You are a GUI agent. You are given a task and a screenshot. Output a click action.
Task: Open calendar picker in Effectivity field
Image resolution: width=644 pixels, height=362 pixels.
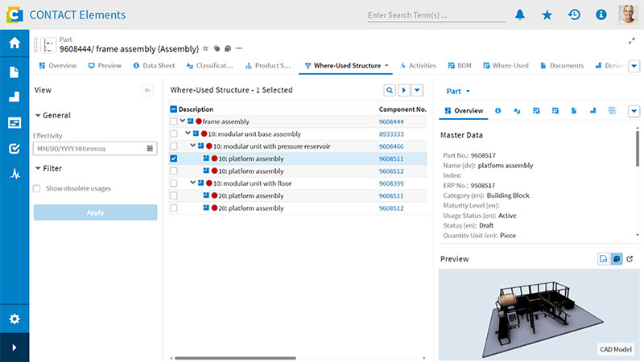[x=151, y=148]
